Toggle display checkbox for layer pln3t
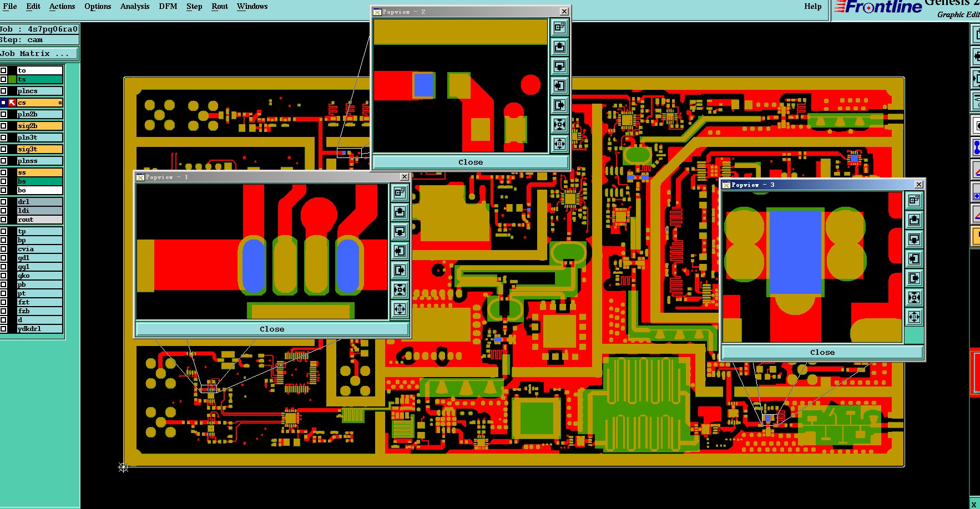The width and height of the screenshot is (980, 509). [3, 138]
